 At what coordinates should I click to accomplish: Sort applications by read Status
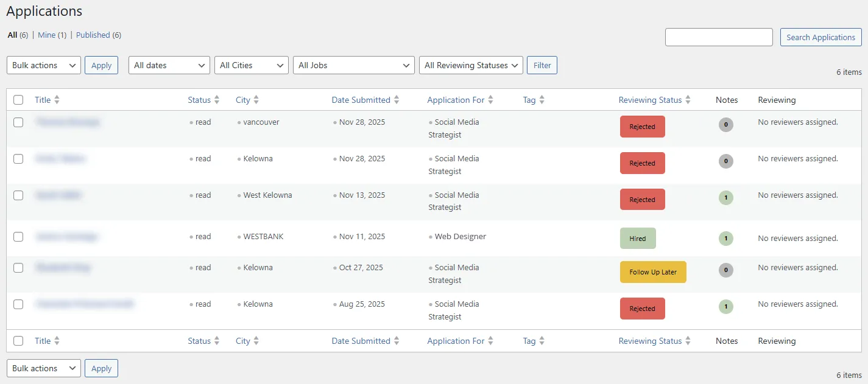point(199,99)
